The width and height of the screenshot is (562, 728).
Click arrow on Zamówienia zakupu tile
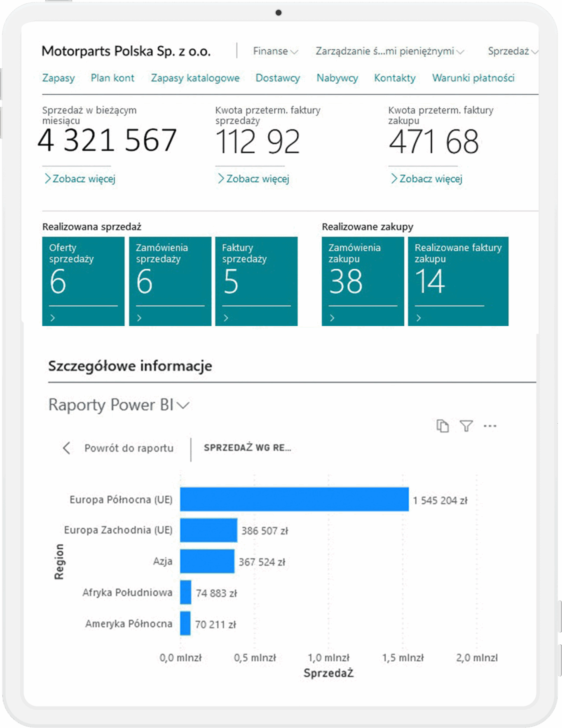(x=332, y=317)
